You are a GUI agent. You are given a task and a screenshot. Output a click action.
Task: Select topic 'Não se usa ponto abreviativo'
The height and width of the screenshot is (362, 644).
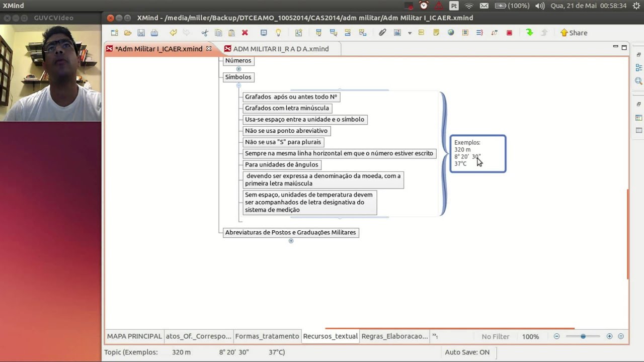286,131
